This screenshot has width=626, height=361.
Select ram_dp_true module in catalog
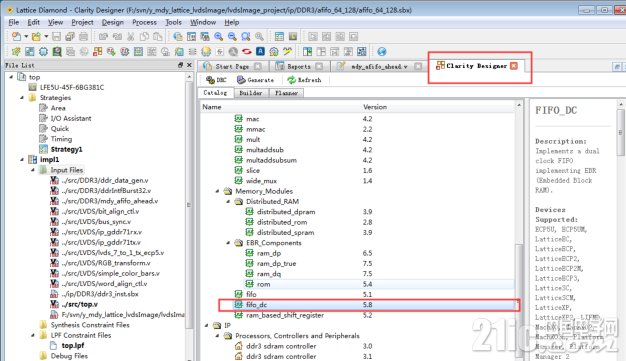(276, 264)
